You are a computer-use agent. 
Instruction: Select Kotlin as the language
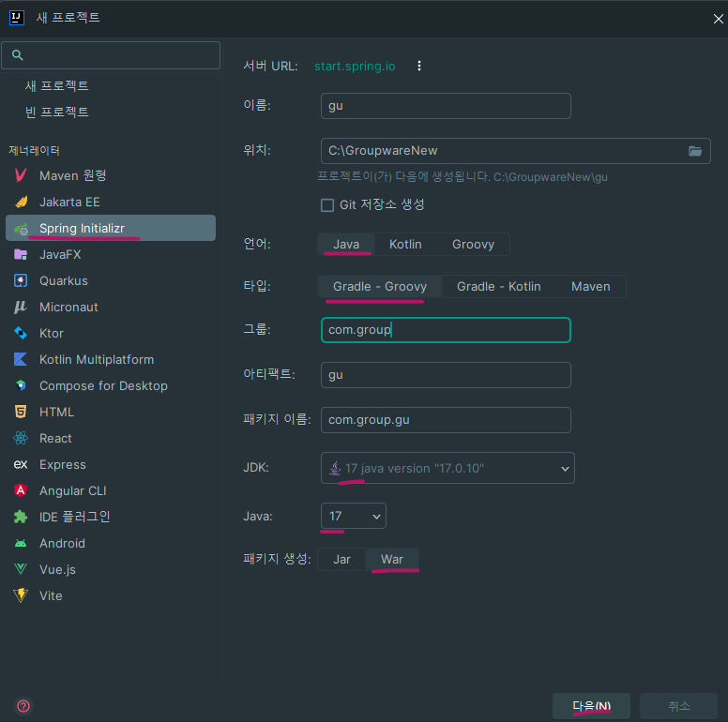(x=405, y=244)
